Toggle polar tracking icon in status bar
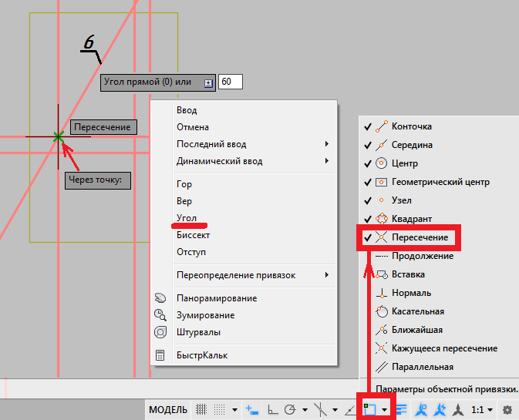519x420 pixels. tap(291, 409)
